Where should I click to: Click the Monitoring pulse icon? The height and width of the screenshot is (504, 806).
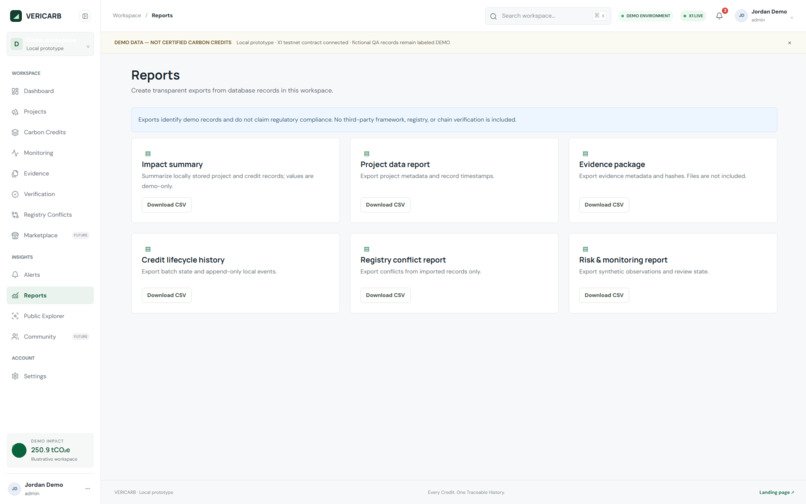15,153
